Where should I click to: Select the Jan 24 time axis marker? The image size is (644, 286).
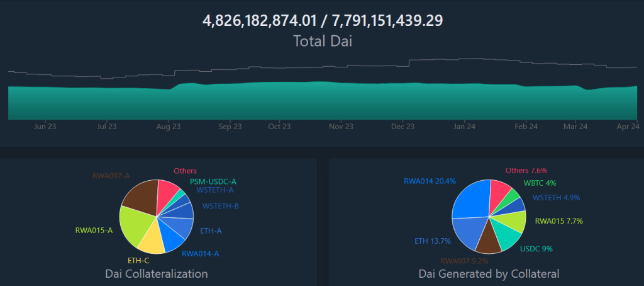coord(464,127)
